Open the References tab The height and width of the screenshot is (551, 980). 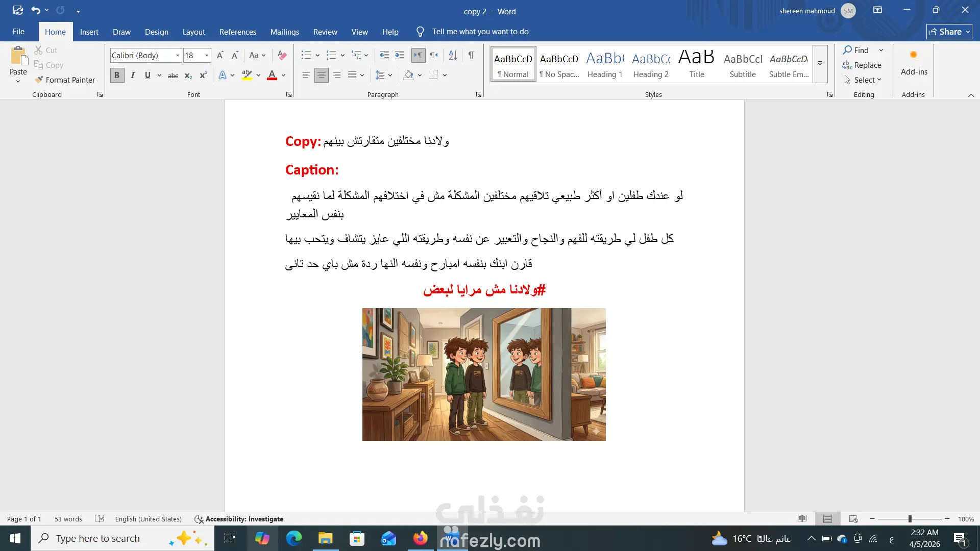point(237,32)
